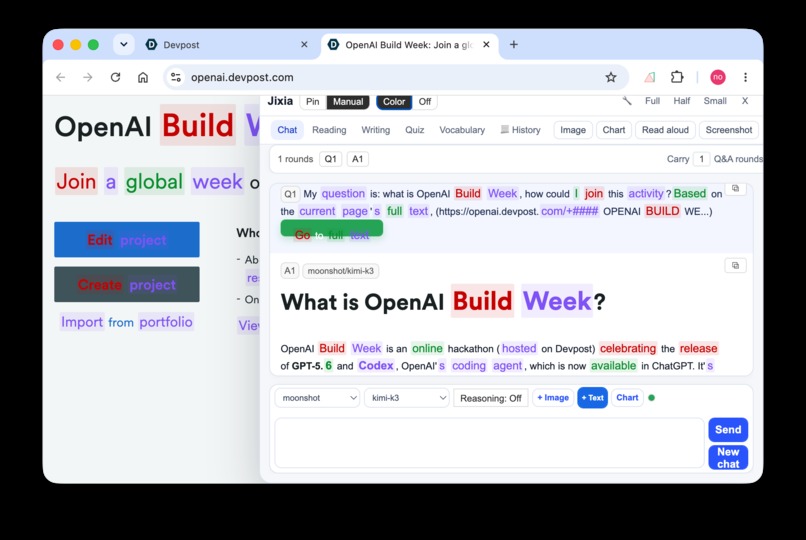Image resolution: width=806 pixels, height=540 pixels.
Task: Open the Vocabulary tab
Action: pyautogui.click(x=462, y=130)
